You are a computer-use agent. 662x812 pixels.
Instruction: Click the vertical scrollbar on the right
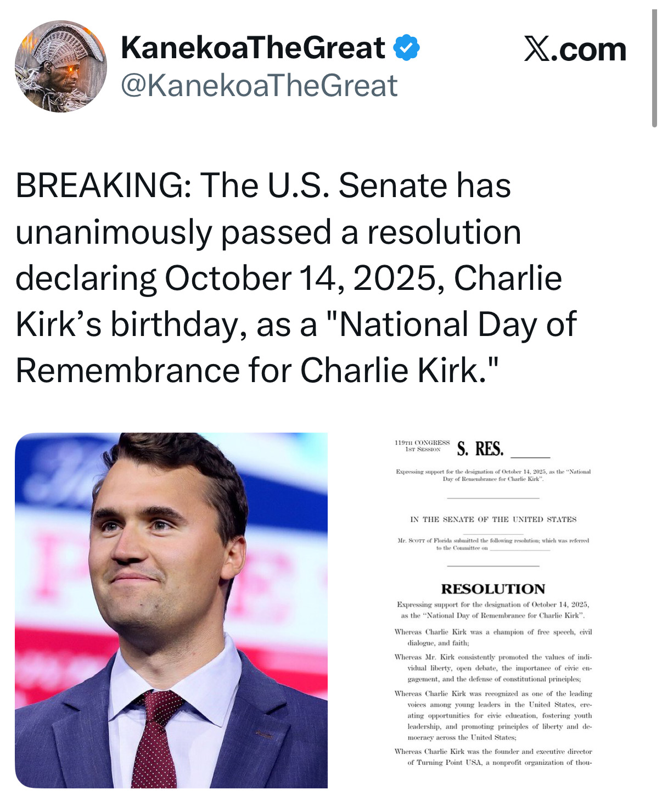click(654, 69)
